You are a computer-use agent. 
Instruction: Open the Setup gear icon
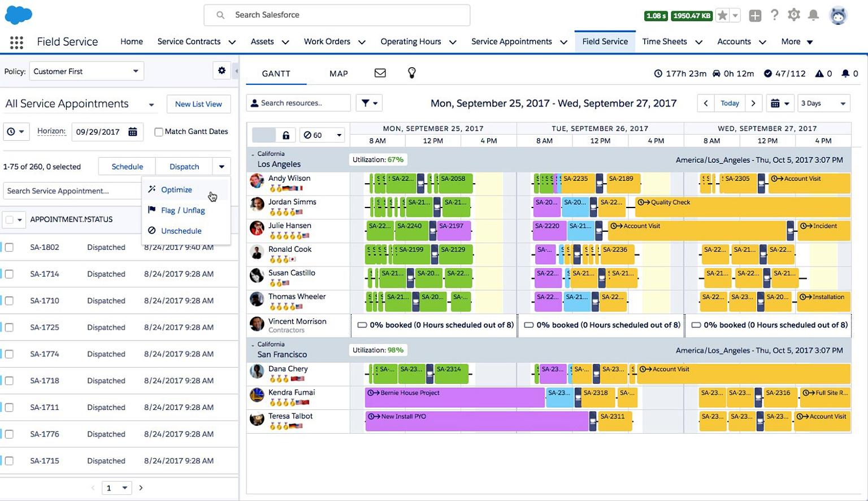(x=794, y=15)
